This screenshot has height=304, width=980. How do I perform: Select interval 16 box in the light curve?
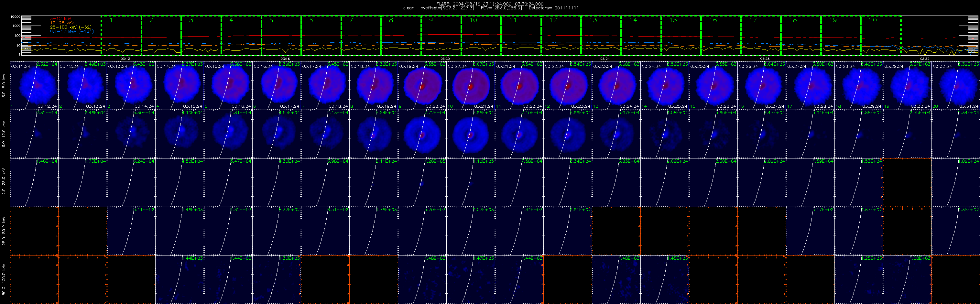pos(721,36)
